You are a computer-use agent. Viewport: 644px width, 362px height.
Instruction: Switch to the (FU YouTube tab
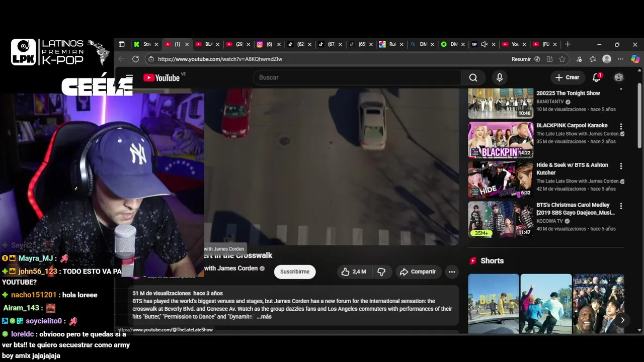[545, 44]
